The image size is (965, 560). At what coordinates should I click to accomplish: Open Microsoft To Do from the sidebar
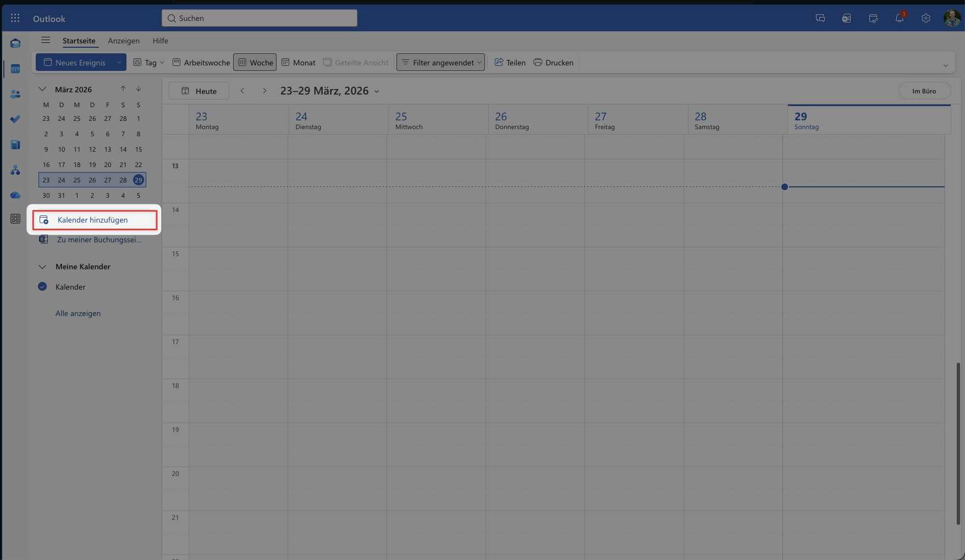(15, 119)
